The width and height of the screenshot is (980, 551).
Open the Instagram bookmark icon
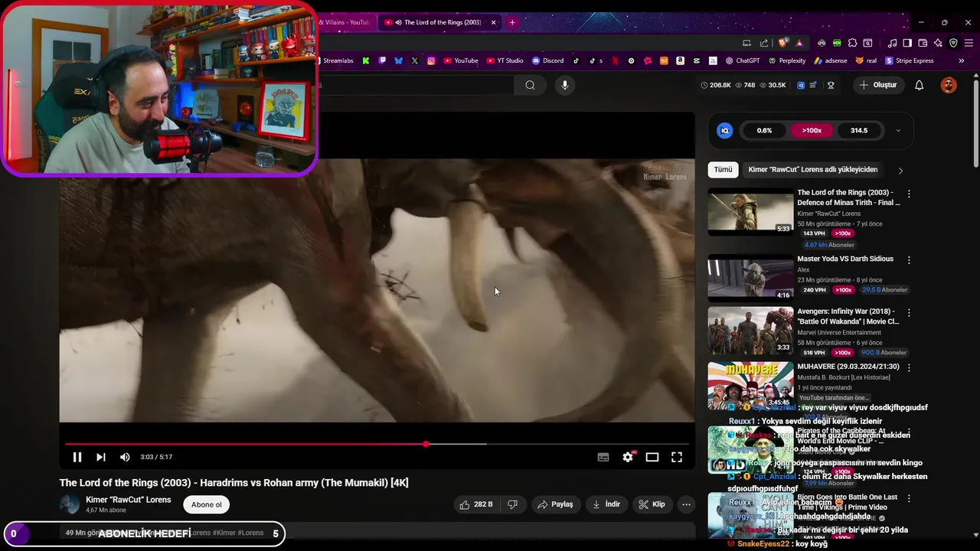431,60
